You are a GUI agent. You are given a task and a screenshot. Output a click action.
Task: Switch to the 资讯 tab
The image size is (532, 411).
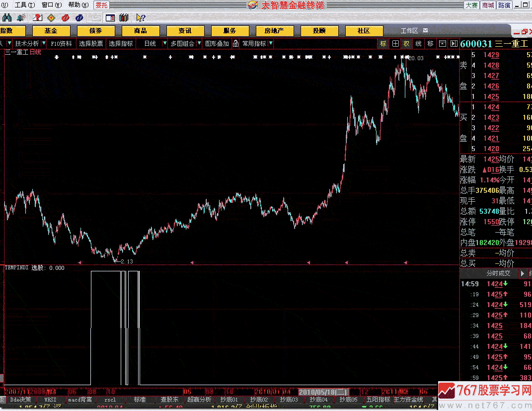coord(185,31)
